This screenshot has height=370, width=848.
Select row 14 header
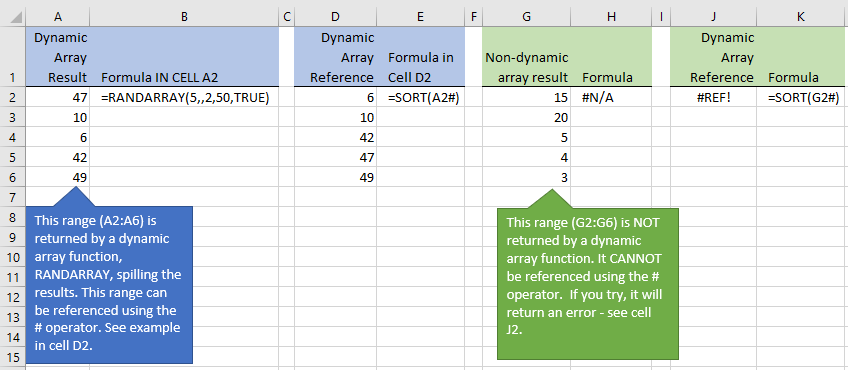coord(13,337)
